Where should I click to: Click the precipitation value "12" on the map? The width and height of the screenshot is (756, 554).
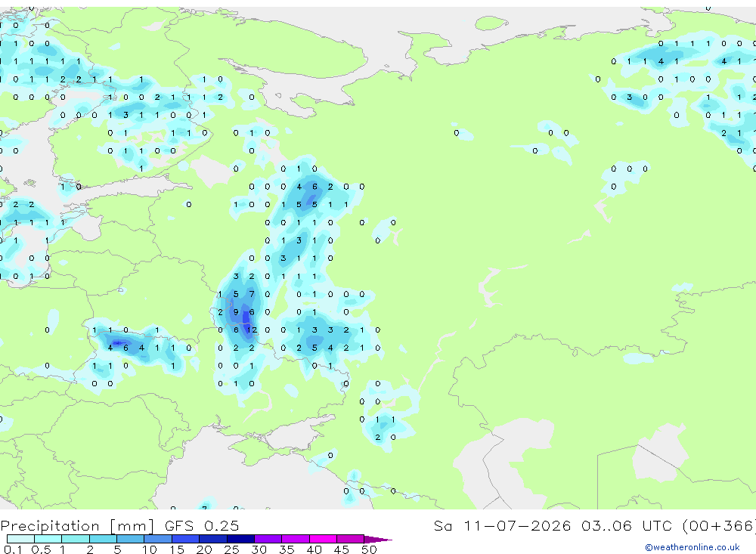click(252, 330)
